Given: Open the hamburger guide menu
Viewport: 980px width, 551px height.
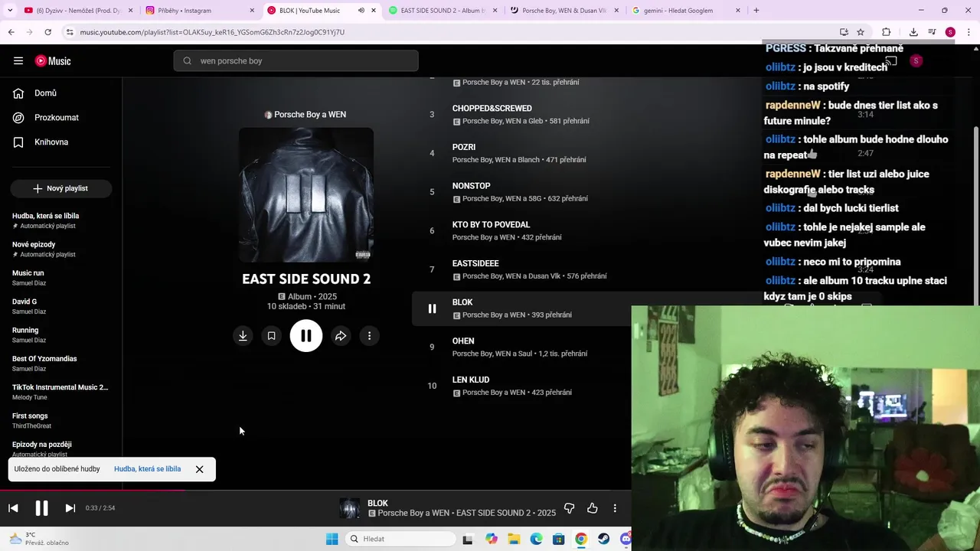Looking at the screenshot, I should (18, 60).
